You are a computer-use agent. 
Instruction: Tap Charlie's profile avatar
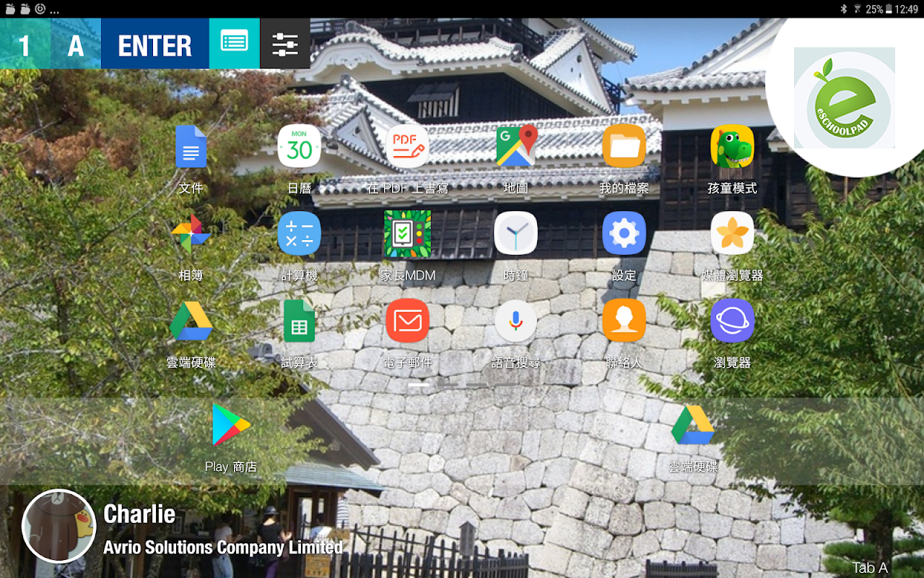tap(59, 526)
